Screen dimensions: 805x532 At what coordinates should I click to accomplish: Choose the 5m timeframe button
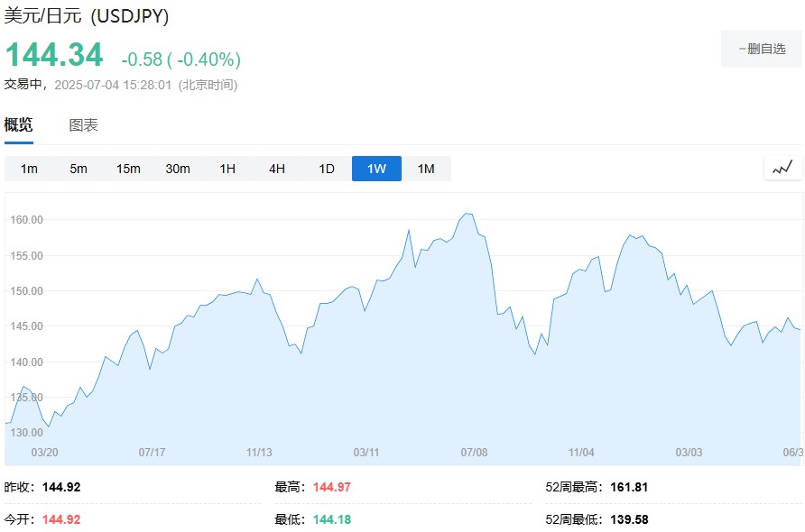79,169
